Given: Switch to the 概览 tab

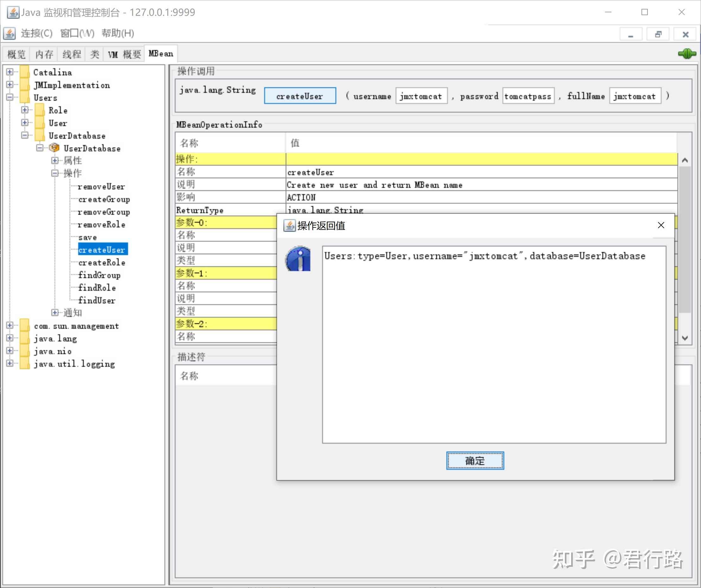Looking at the screenshot, I should 16,54.
